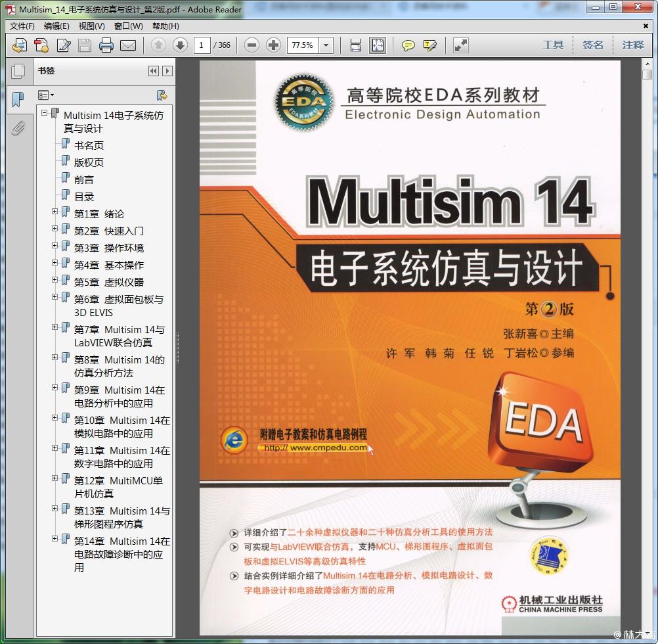
Task: Toggle the page thumbnails panel
Action: 18,71
